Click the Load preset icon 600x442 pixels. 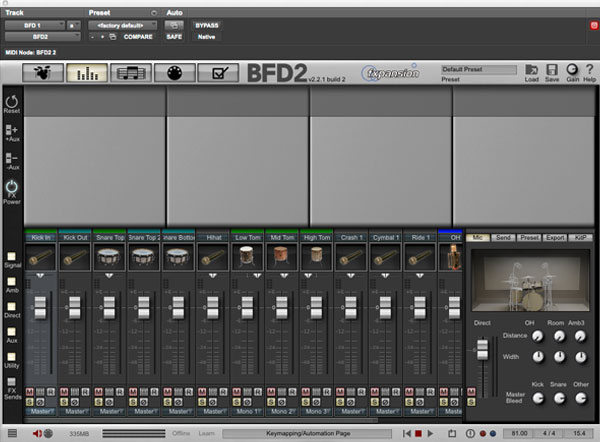point(532,73)
